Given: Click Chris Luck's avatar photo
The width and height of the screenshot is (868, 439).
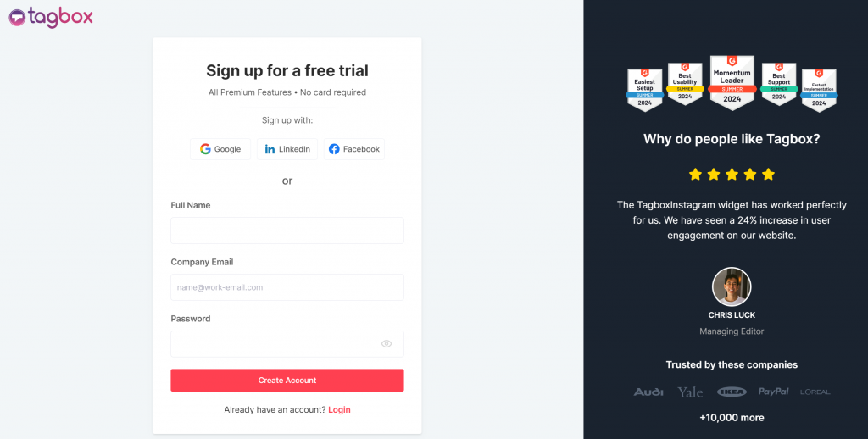Looking at the screenshot, I should point(732,287).
